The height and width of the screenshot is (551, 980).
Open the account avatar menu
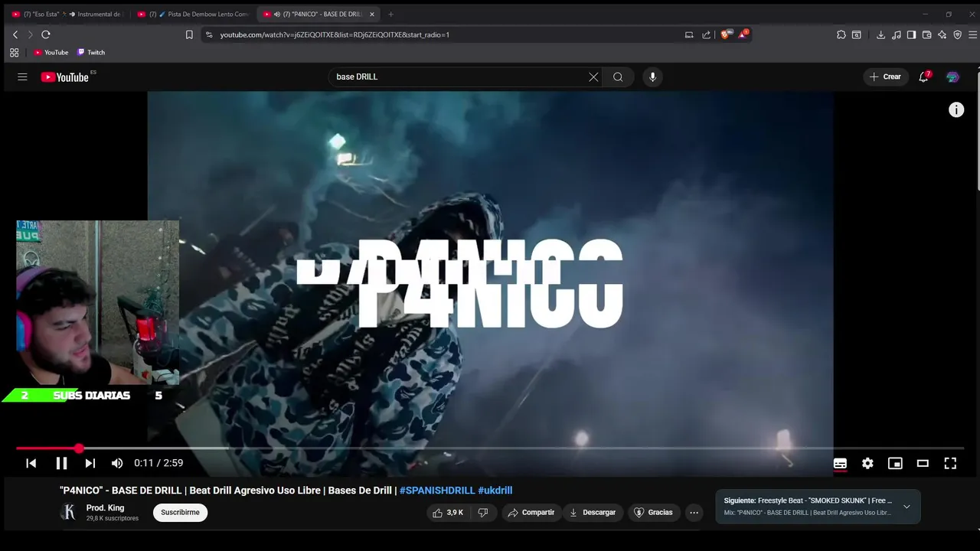pyautogui.click(x=952, y=77)
